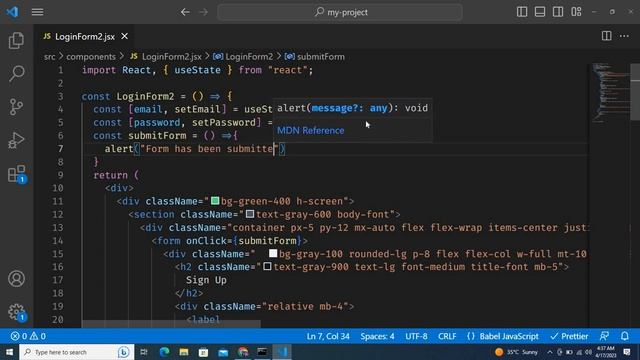
Task: Open errors and warnings in status bar
Action: pos(28,336)
